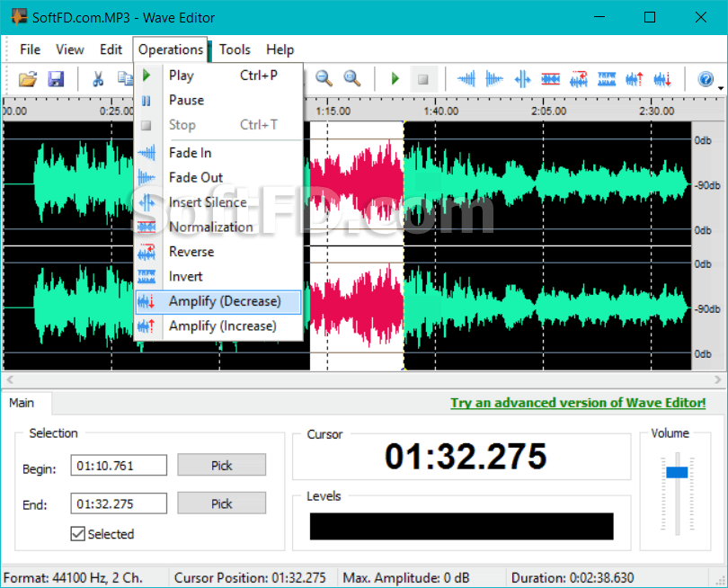
Task: Click the 2:05.00 mark on the timeline ruler
Action: pos(549,111)
